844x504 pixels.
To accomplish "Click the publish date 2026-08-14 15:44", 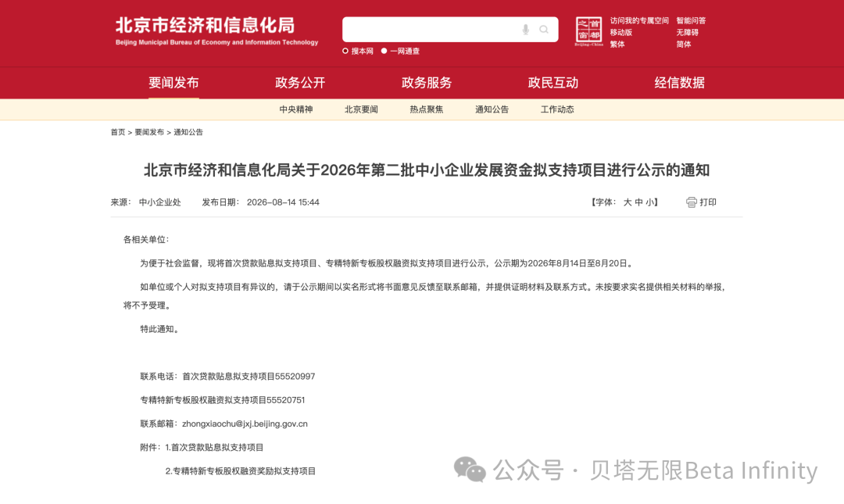I will [283, 202].
